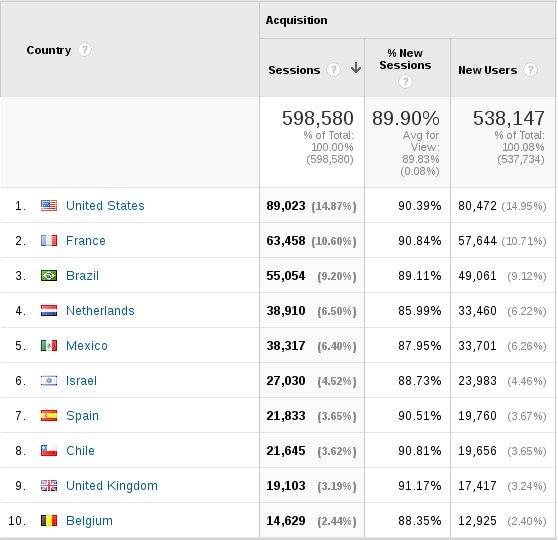
Task: Sort by the New Users column header
Action: click(488, 70)
